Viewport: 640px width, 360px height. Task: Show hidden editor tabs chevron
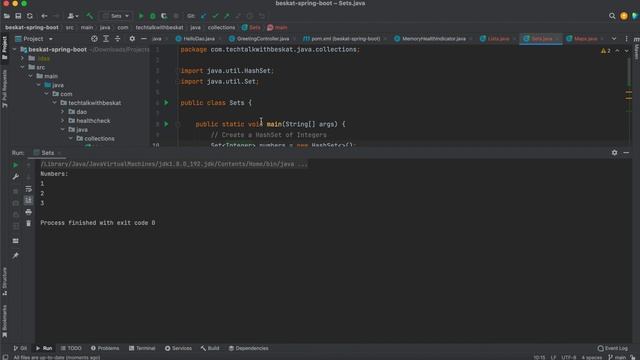[x=614, y=39]
